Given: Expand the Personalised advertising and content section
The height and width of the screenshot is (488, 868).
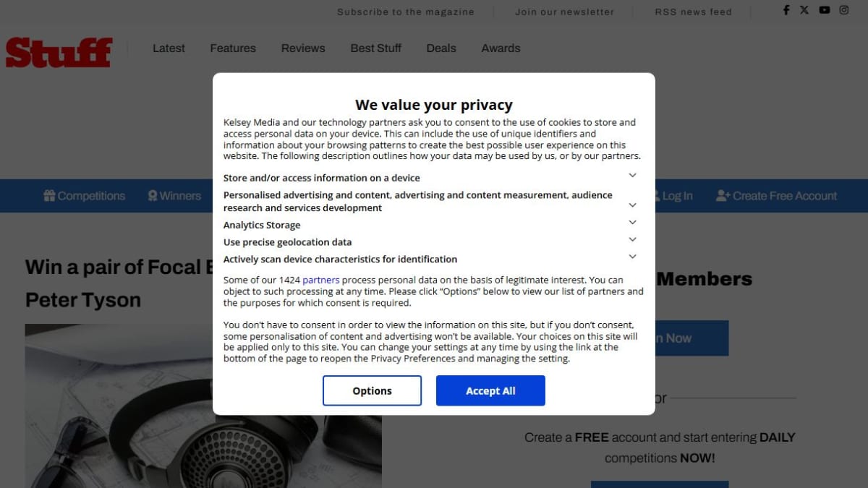Looking at the screenshot, I should 632,205.
